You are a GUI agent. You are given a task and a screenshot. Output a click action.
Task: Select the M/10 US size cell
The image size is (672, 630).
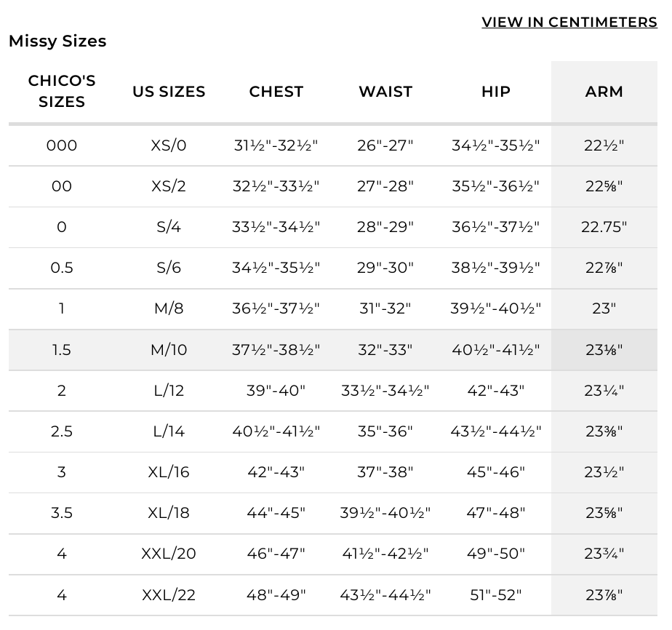pyautogui.click(x=169, y=350)
